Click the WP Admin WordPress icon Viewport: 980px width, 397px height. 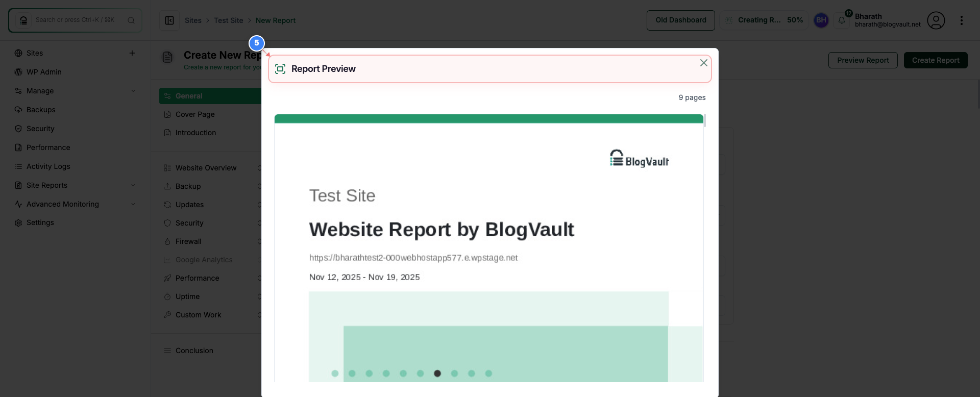point(18,72)
